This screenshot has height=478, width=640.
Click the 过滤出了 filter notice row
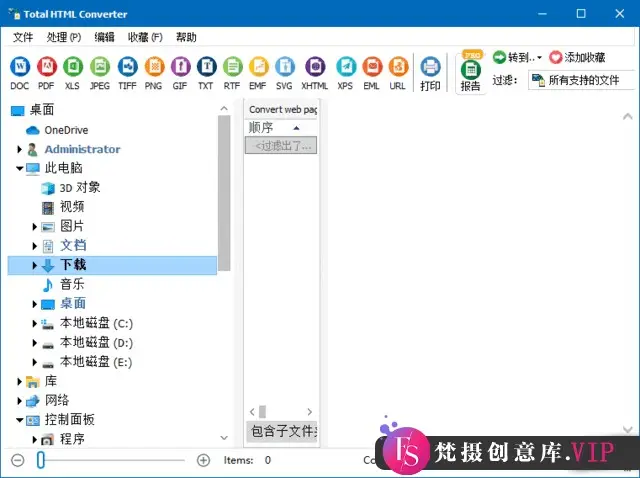(x=281, y=146)
